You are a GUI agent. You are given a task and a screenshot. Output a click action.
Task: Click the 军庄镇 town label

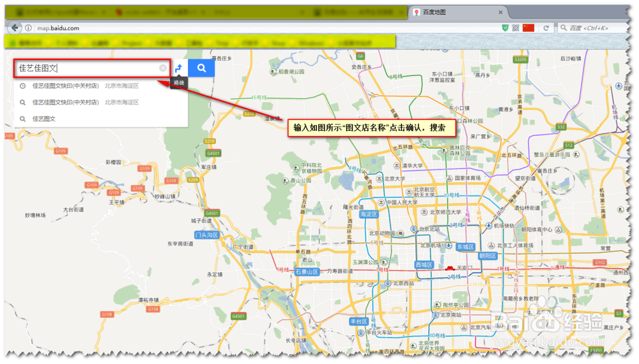(209, 167)
